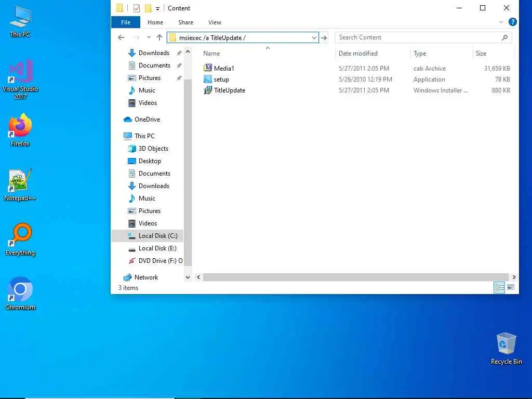Viewport: 532px width, 399px height.
Task: Open the Home ribbon tab
Action: click(155, 22)
